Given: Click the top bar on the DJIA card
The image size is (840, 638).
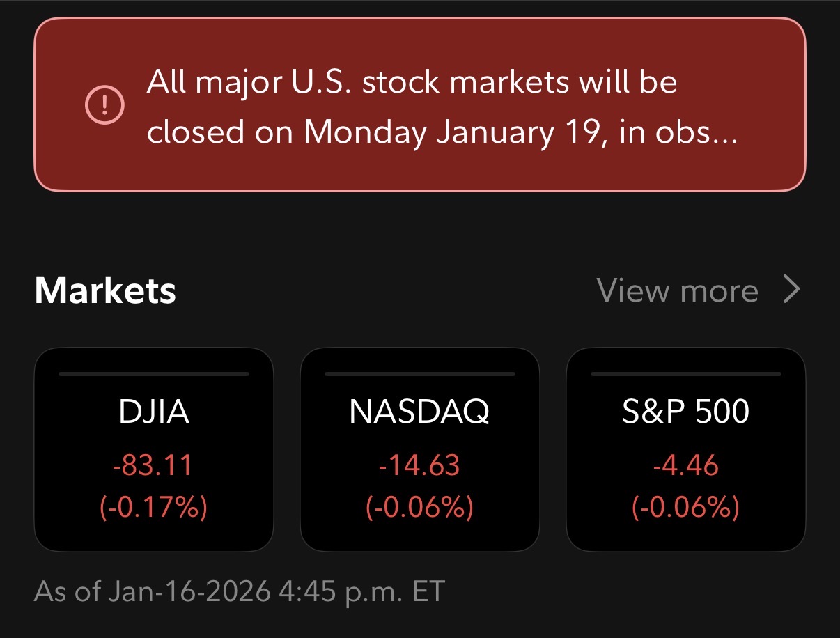Looking at the screenshot, I should click(154, 374).
